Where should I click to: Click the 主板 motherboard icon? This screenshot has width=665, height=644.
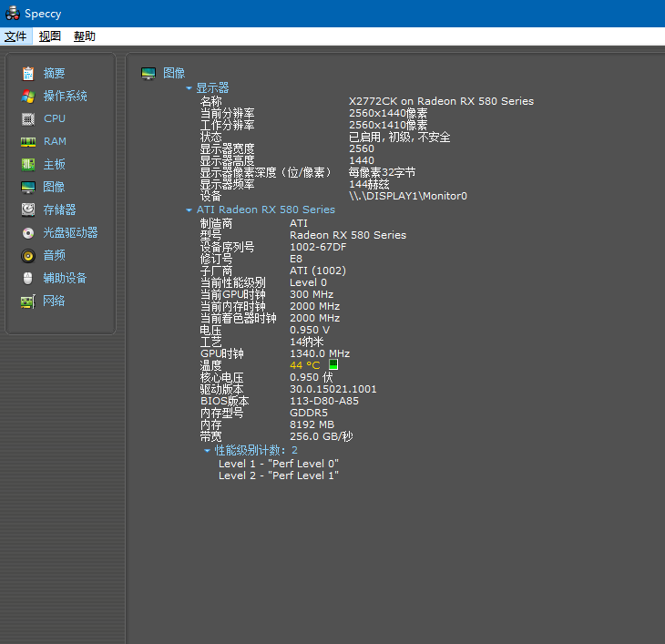(28, 164)
